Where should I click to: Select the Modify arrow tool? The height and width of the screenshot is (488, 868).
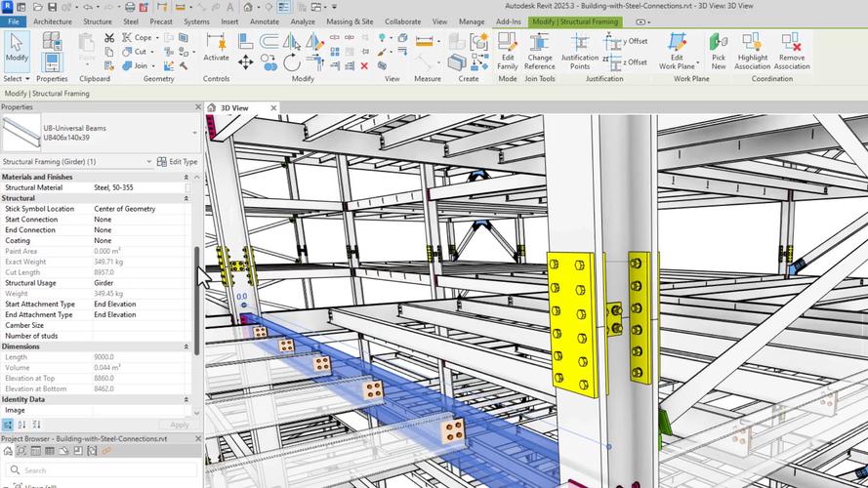(x=17, y=49)
